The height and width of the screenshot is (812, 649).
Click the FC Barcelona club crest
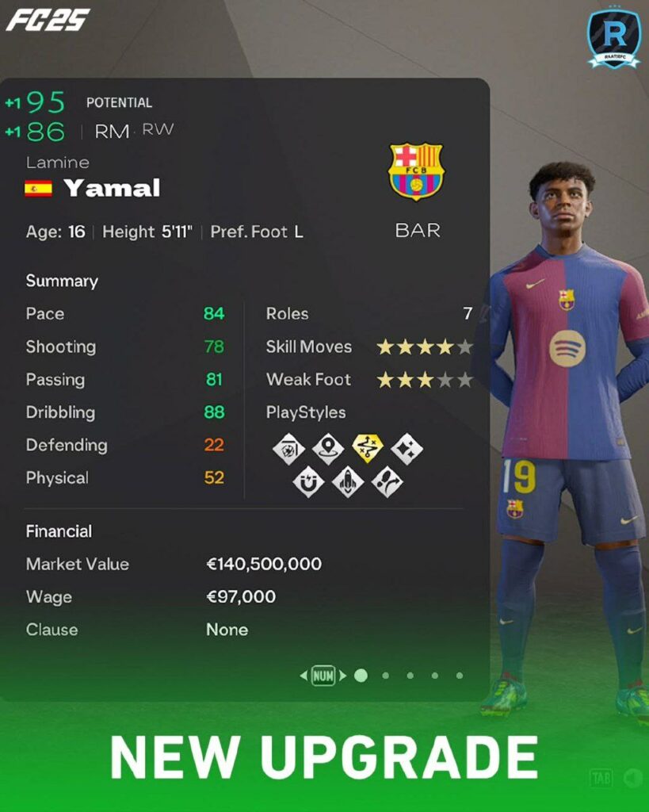417,171
